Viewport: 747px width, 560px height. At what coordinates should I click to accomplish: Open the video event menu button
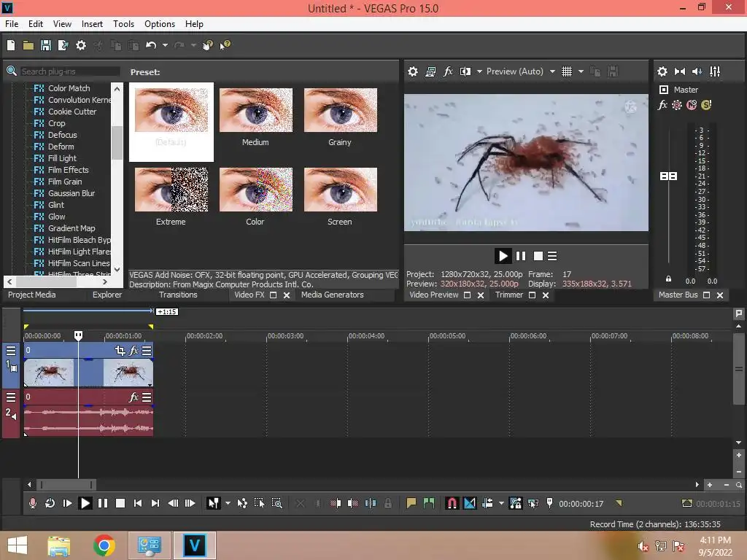point(147,351)
